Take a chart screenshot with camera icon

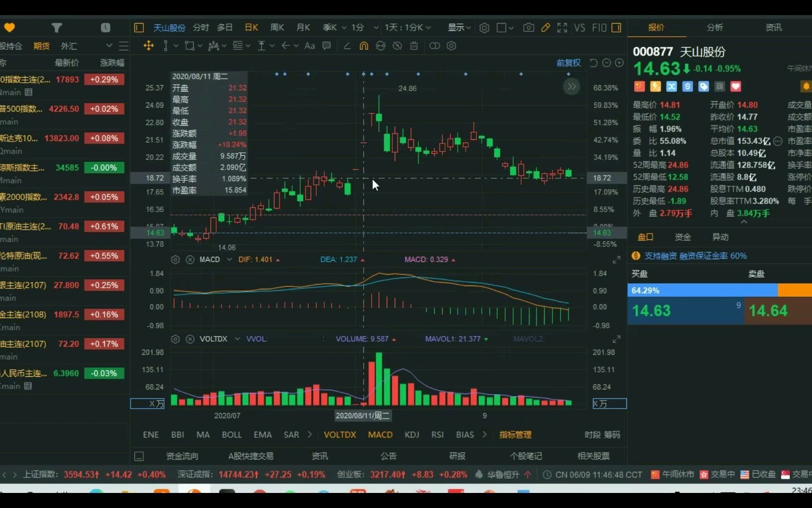(529, 28)
